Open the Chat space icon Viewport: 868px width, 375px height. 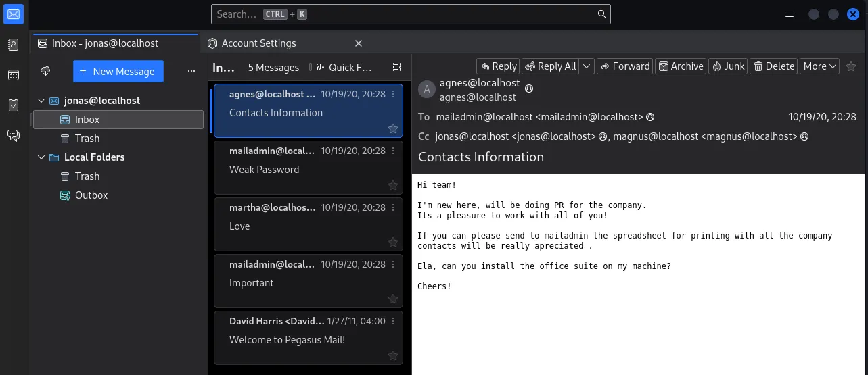coord(14,136)
